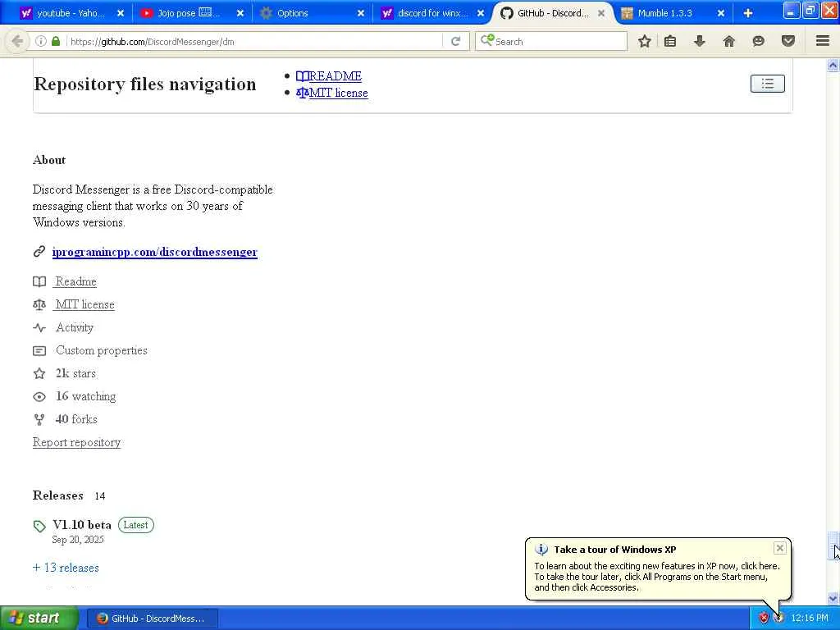
Task: View the 2k stars link
Action: [x=75, y=373]
